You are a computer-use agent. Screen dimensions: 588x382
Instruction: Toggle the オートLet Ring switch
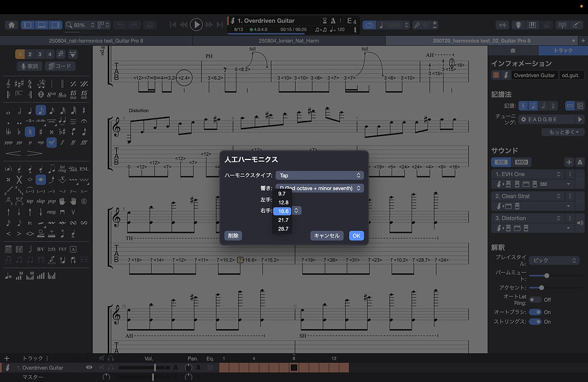(535, 299)
